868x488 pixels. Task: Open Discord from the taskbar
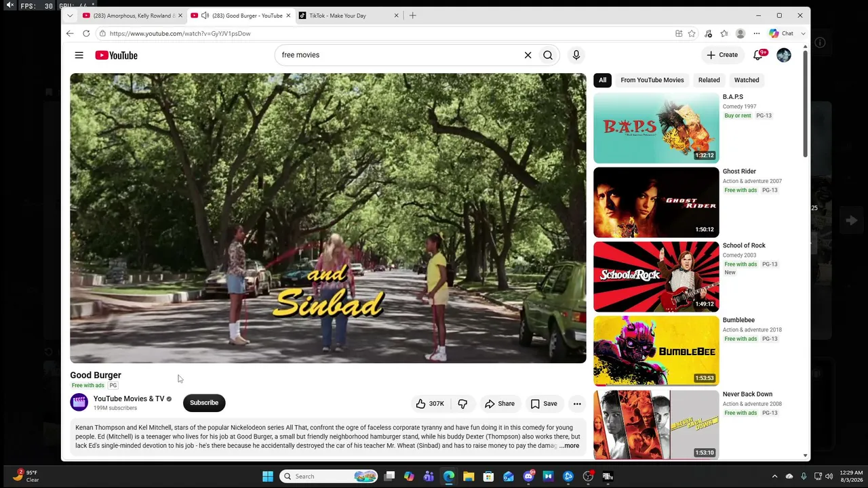pos(528,476)
